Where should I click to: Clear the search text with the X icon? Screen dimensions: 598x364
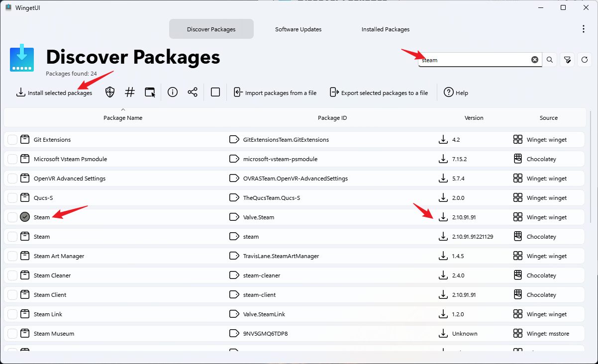pos(535,60)
